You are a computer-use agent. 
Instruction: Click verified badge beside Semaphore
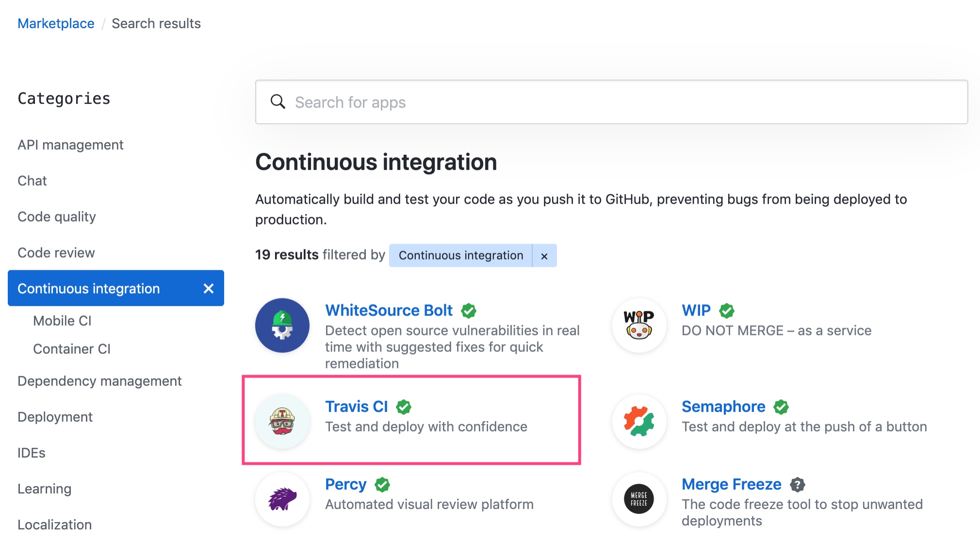[781, 407]
